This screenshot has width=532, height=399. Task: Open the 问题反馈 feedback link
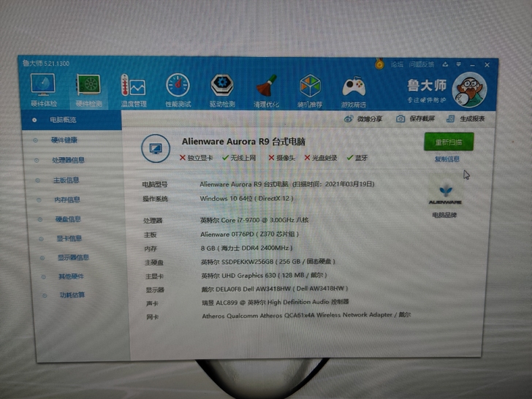tap(422, 64)
